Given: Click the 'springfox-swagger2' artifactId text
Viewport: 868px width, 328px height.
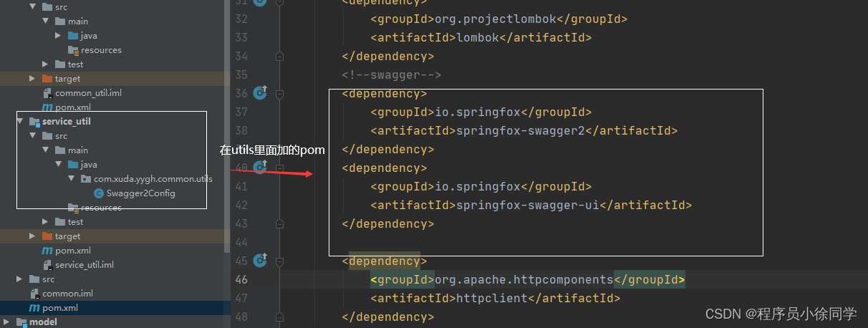Looking at the screenshot, I should coord(521,130).
